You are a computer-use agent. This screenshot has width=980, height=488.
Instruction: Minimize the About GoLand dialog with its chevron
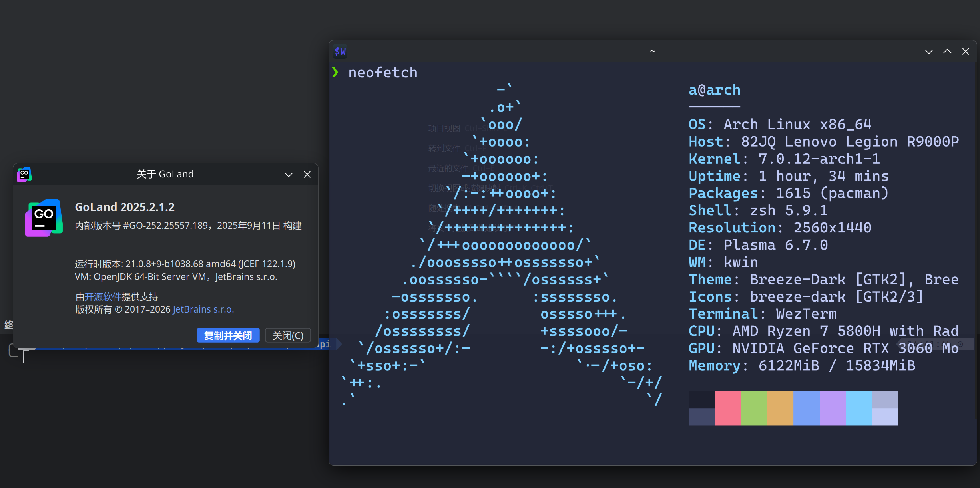click(289, 175)
